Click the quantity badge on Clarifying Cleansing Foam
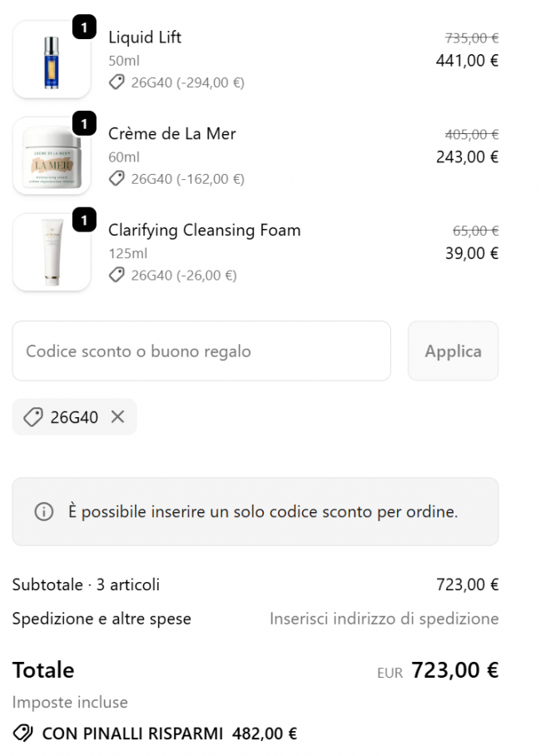The height and width of the screenshot is (756, 541). 84,221
